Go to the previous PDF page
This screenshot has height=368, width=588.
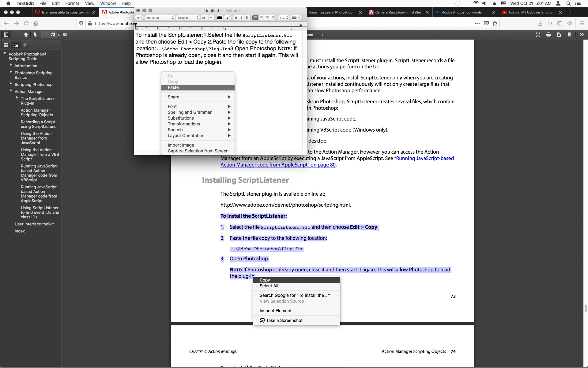(x=26, y=35)
